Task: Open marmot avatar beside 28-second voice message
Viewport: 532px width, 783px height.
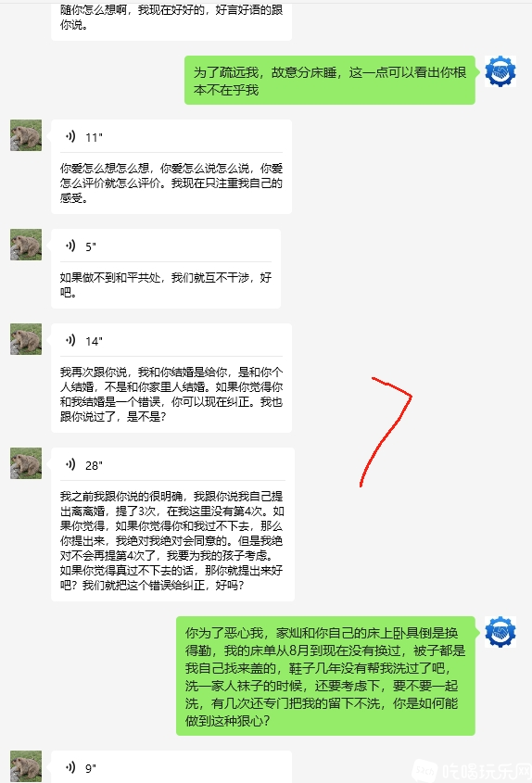Action: [26, 463]
